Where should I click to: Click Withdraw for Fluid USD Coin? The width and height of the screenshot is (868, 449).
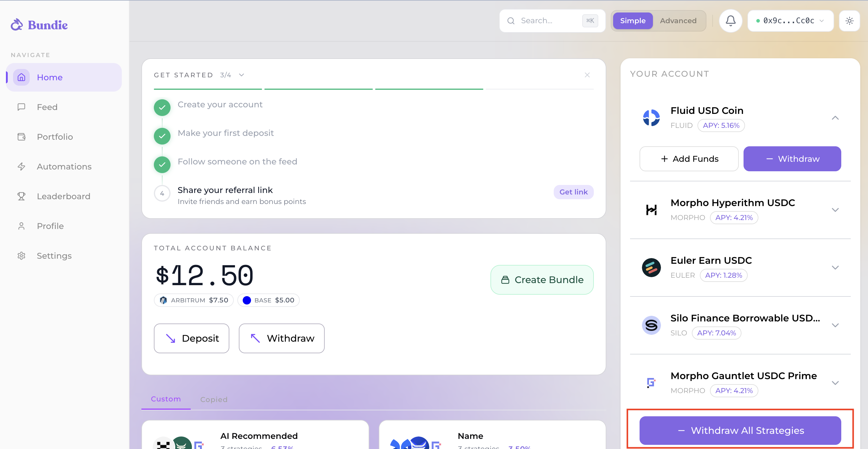point(792,158)
